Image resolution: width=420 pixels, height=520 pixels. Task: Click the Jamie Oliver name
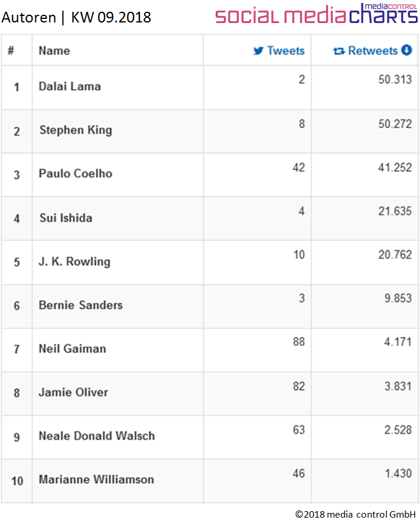[x=74, y=392]
